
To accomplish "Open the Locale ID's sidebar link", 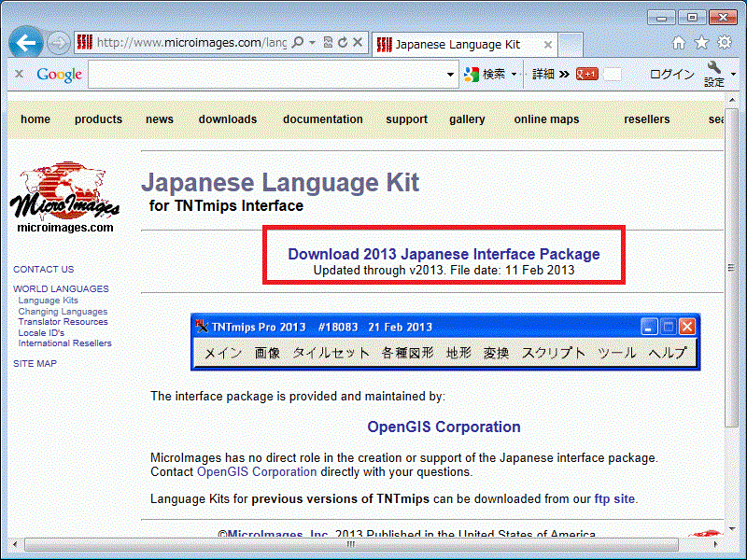I will click(41, 332).
